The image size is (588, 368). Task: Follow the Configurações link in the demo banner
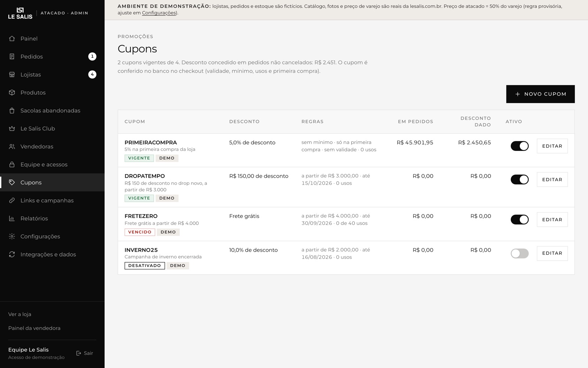159,13
